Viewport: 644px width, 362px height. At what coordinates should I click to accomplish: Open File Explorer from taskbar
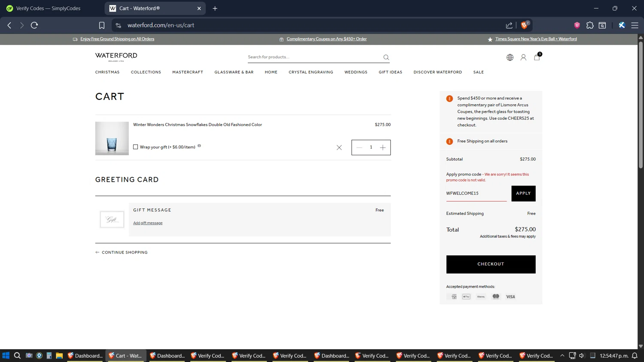click(59, 356)
